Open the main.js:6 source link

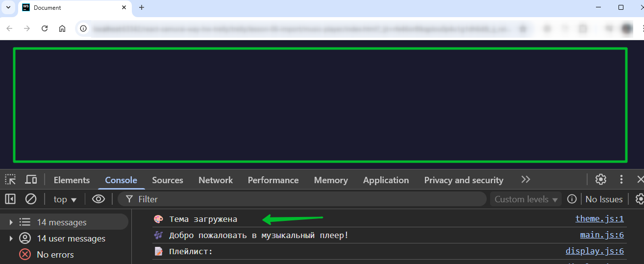(602, 235)
